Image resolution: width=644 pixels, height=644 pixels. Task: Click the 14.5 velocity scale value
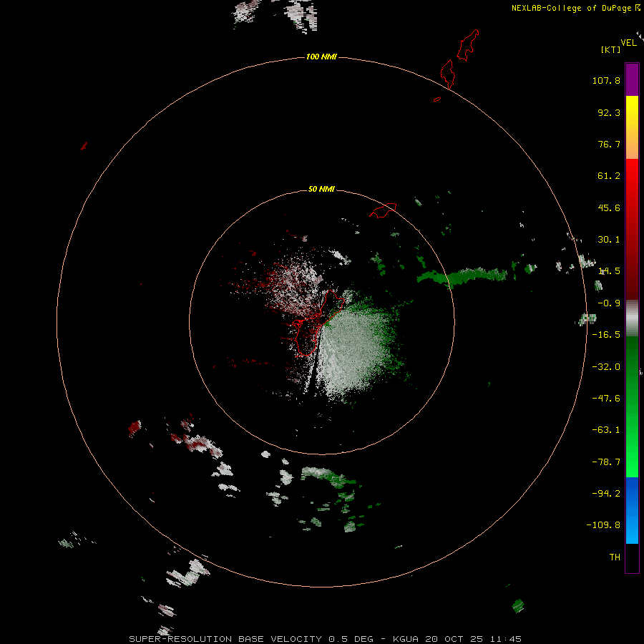(x=609, y=271)
